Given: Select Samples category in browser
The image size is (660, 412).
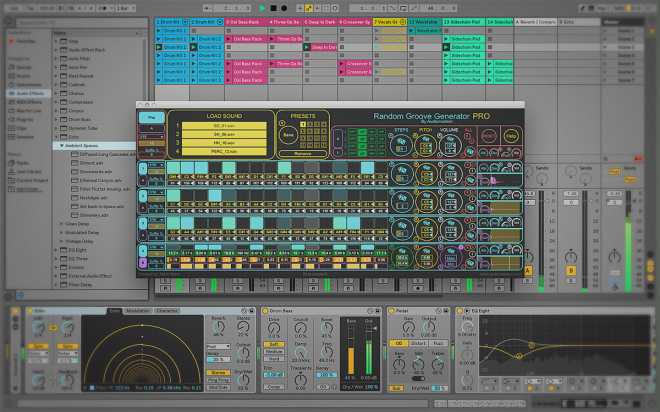Looking at the screenshot, I should coord(24,137).
